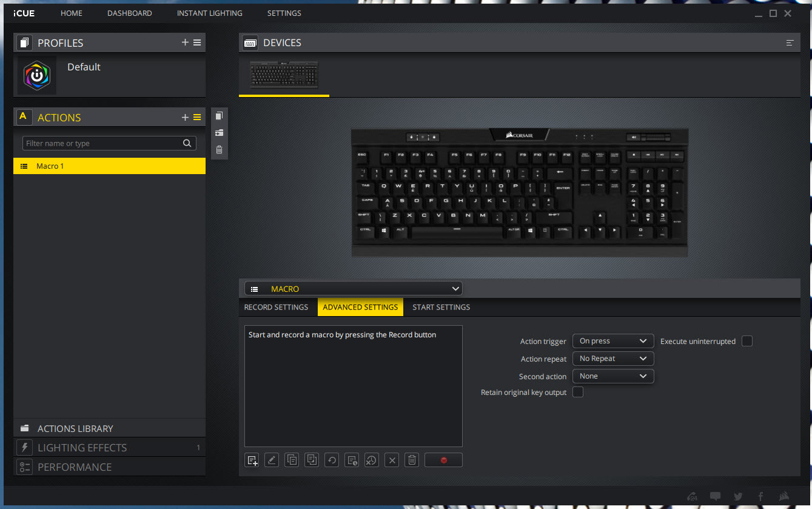Click the Corsair sails logo icon
The height and width of the screenshot is (509, 812).
point(783,496)
